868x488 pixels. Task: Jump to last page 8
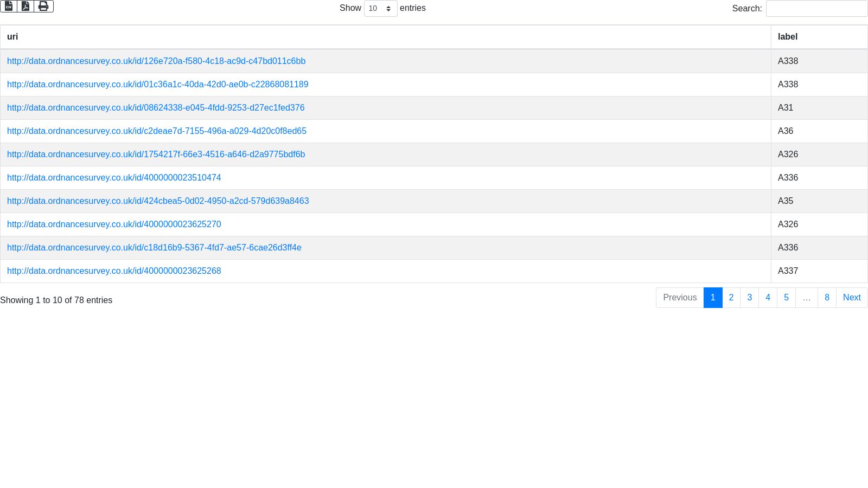click(x=827, y=298)
